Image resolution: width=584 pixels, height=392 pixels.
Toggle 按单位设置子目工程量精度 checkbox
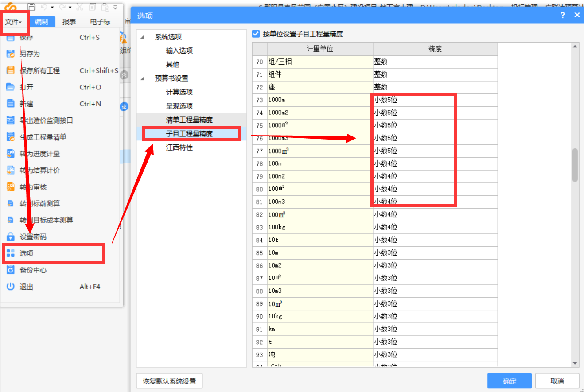(x=256, y=34)
